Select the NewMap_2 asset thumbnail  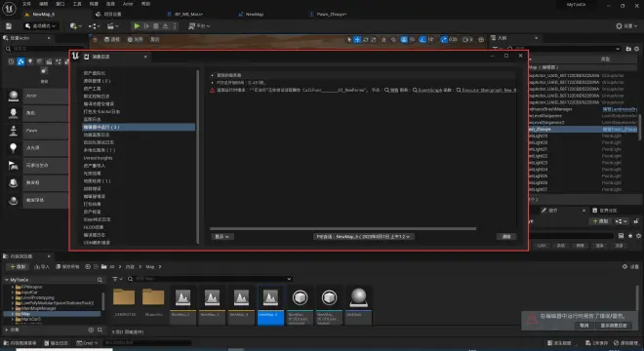tap(182, 304)
